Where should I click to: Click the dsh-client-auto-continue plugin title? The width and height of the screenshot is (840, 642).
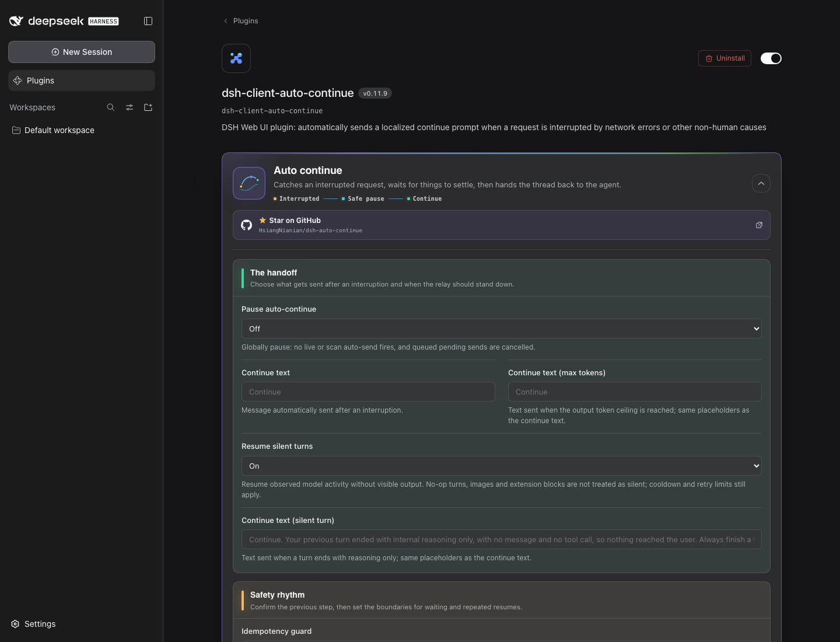click(x=288, y=93)
